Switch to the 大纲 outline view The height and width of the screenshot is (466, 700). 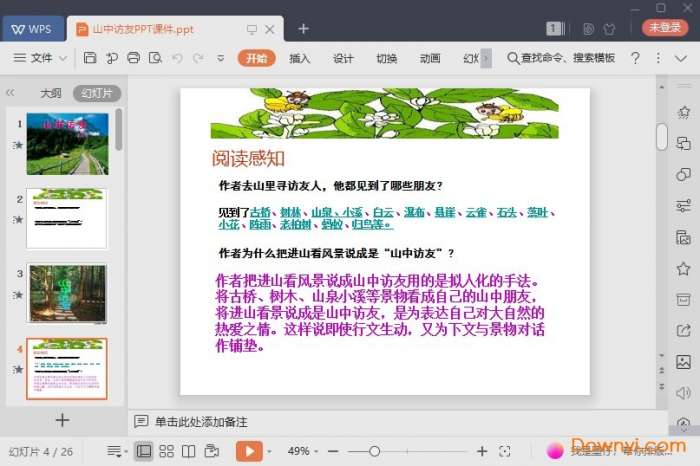tap(51, 93)
